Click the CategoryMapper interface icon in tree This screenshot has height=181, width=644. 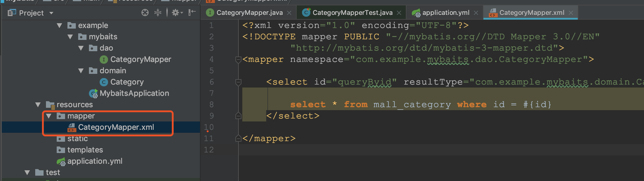104,60
